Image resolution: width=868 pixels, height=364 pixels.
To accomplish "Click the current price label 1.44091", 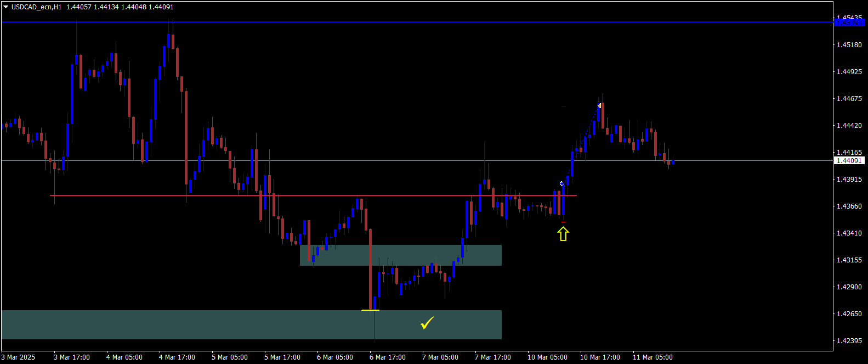I will [849, 161].
